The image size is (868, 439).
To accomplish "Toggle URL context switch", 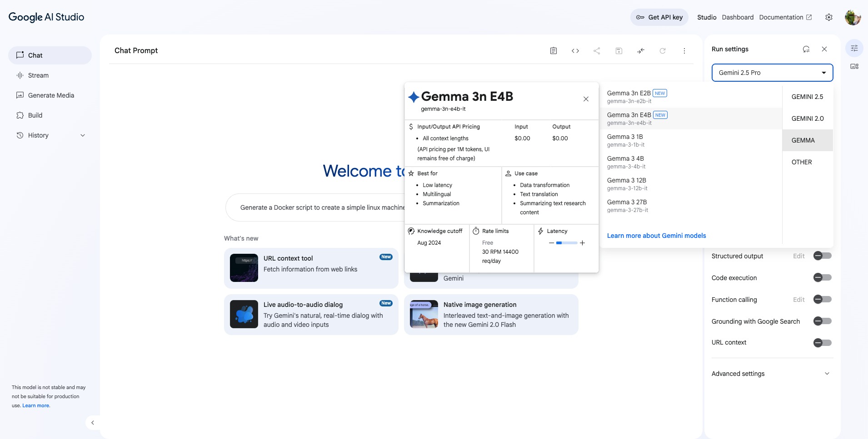I will tap(822, 343).
